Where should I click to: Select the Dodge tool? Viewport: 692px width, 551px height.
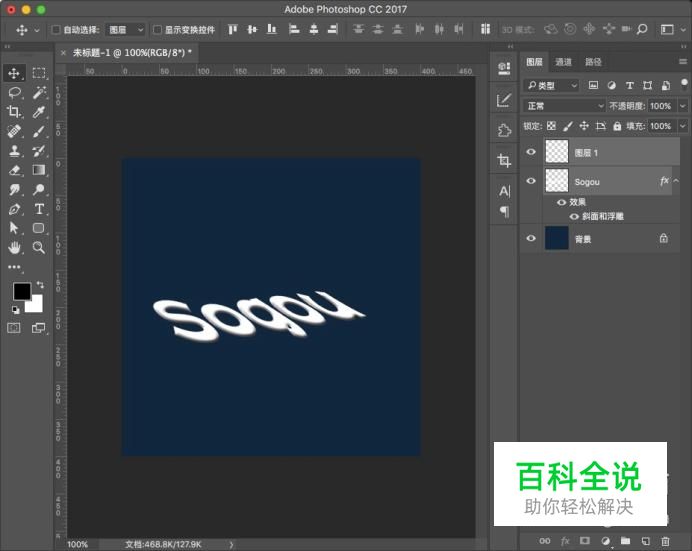(x=39, y=190)
